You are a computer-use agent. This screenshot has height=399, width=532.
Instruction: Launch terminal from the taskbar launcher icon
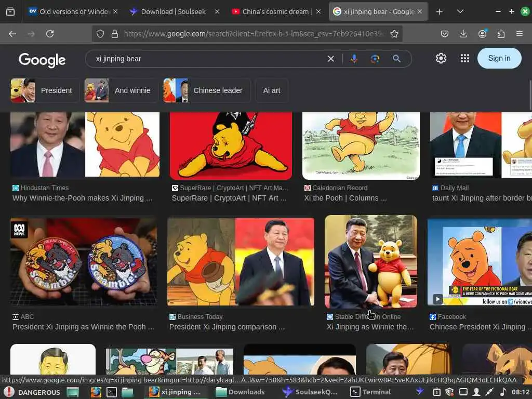click(x=112, y=392)
